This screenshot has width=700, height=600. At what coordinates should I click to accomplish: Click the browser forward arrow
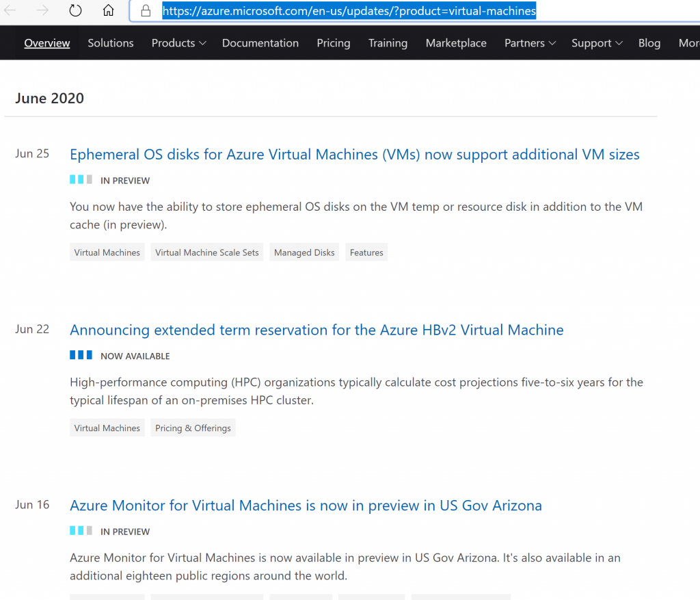(x=42, y=11)
